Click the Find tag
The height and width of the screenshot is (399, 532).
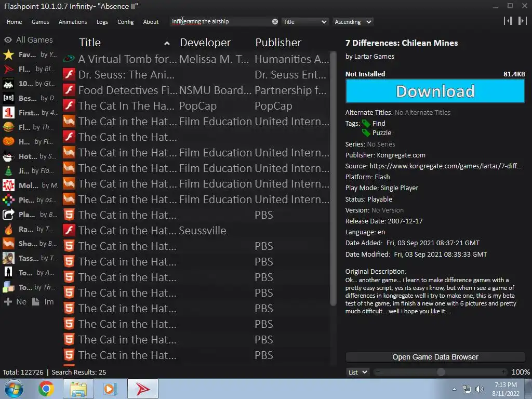coord(379,123)
